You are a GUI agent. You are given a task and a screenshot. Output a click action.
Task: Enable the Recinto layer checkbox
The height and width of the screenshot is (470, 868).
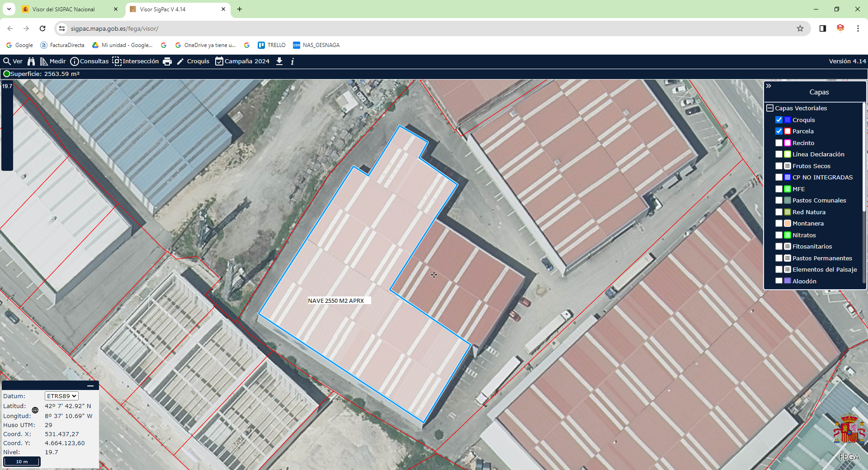point(779,143)
